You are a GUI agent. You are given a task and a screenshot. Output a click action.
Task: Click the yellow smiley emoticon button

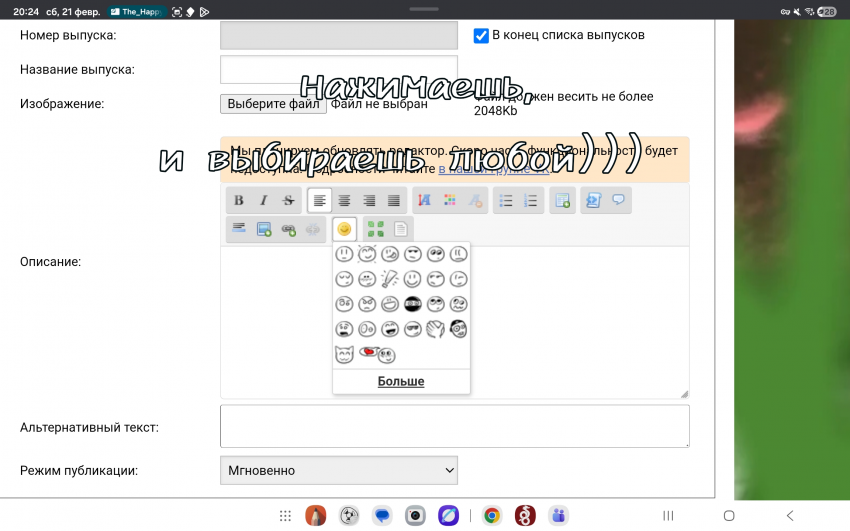(344, 229)
